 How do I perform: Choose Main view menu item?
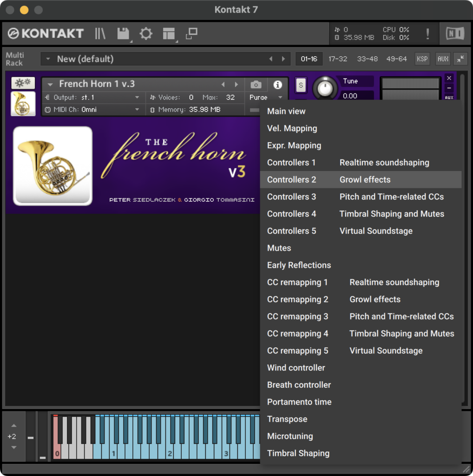pyautogui.click(x=361, y=111)
